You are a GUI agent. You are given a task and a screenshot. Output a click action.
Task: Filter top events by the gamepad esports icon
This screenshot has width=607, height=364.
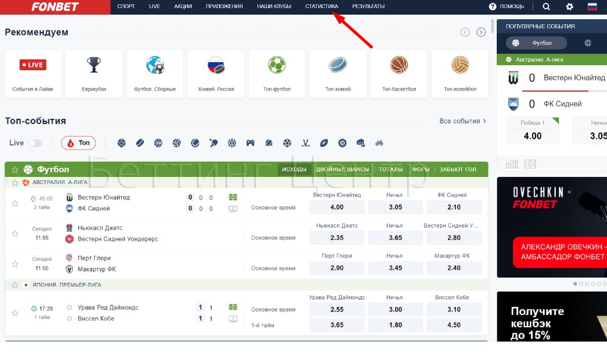point(250,143)
